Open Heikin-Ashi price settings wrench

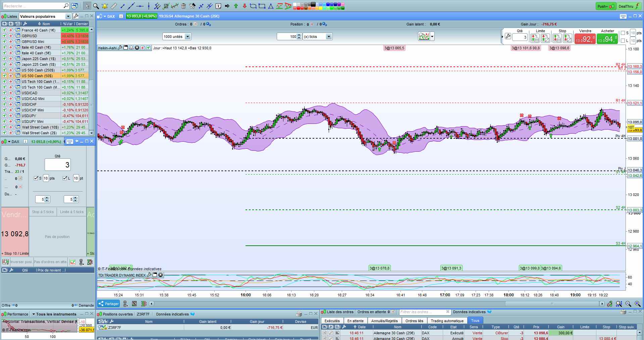[x=120, y=48]
